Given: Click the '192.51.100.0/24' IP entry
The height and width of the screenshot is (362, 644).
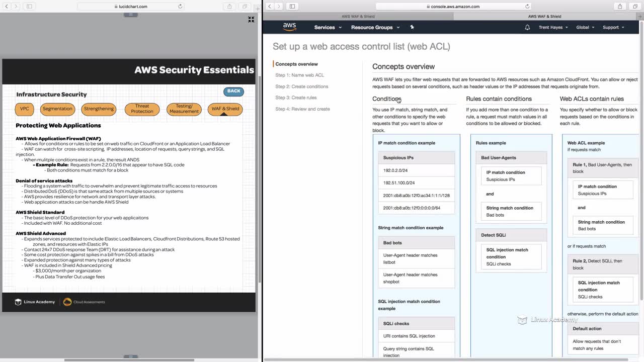Looking at the screenshot, I should pos(417,183).
